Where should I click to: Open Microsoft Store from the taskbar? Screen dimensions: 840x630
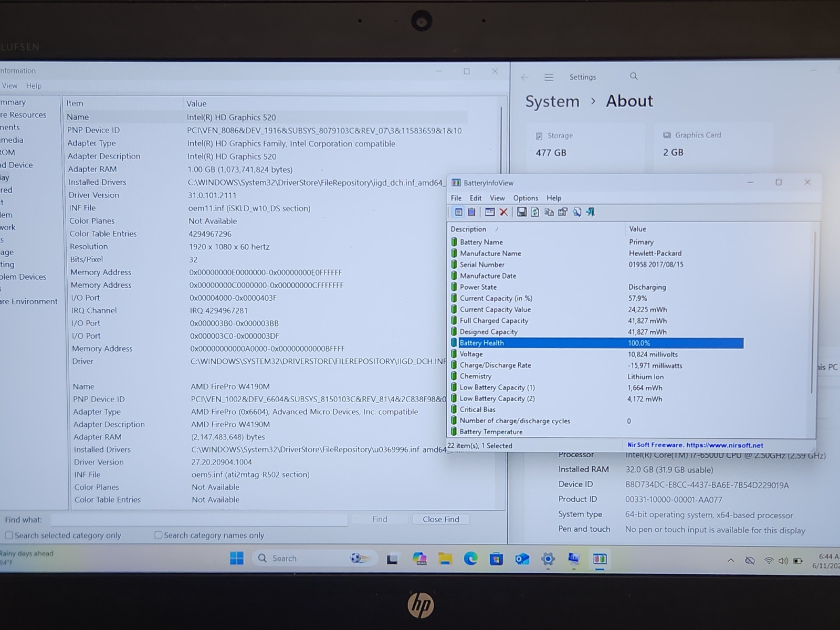496,559
